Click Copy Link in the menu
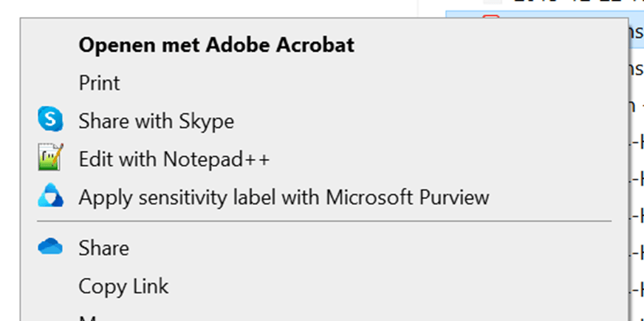Image resolution: width=644 pixels, height=321 pixels. coord(123,286)
